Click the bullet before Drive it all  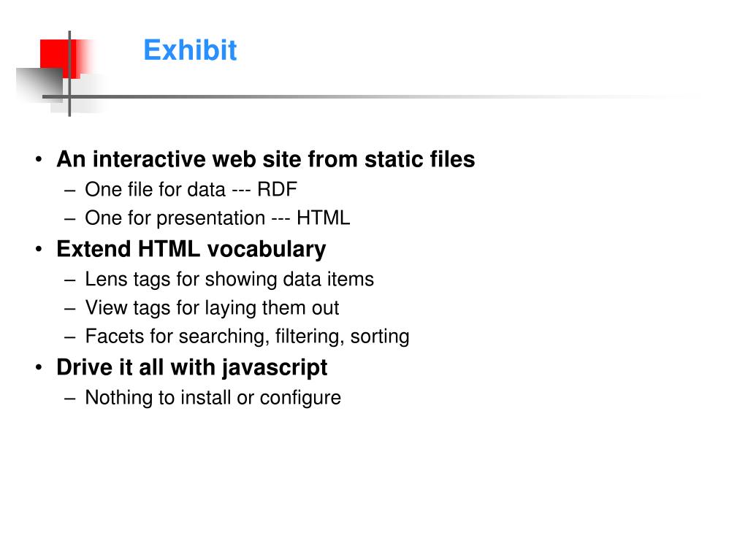pos(39,368)
